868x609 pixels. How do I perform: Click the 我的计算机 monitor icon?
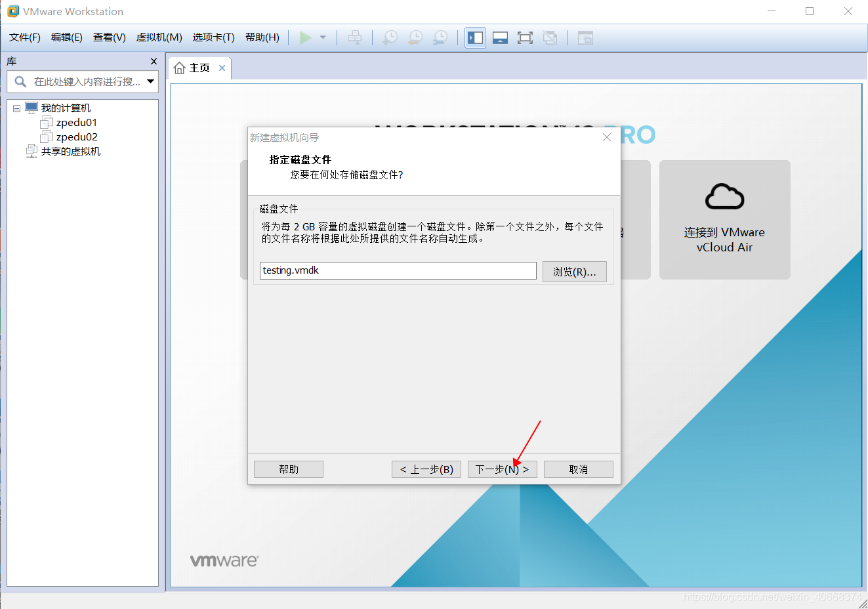[x=31, y=108]
